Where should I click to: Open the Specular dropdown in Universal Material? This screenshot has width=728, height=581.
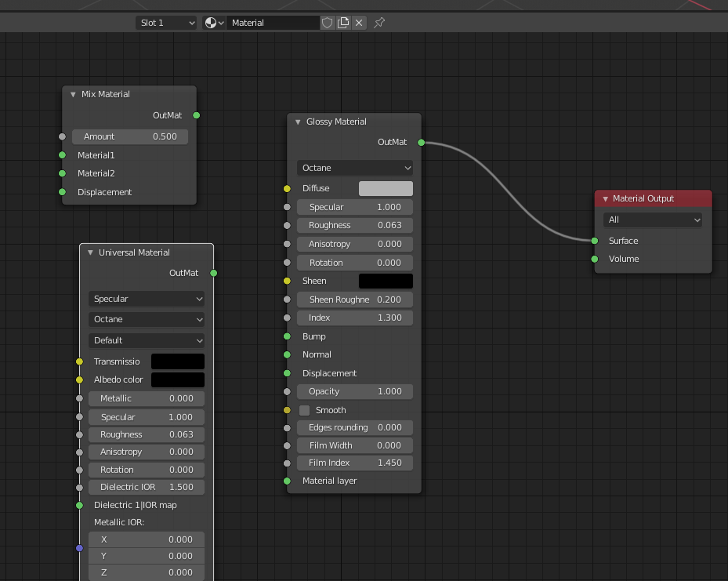(x=147, y=299)
